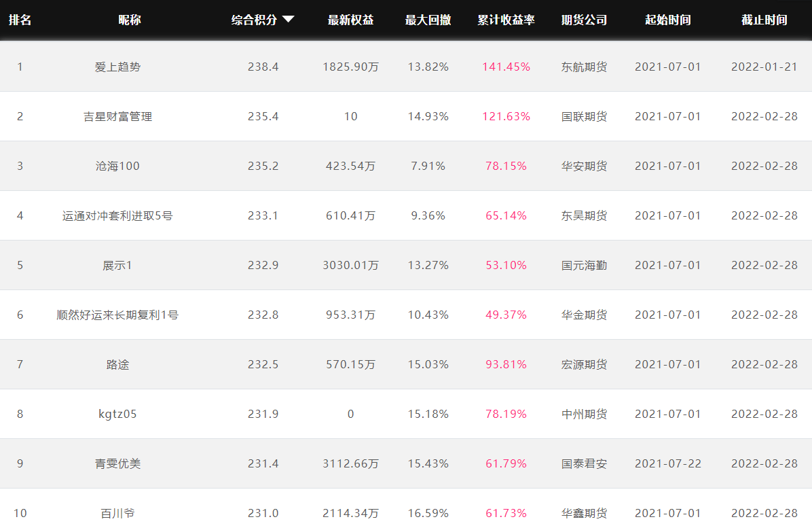Image resolution: width=812 pixels, height=530 pixels.
Task: Open nickname 展示1
Action: (x=117, y=265)
